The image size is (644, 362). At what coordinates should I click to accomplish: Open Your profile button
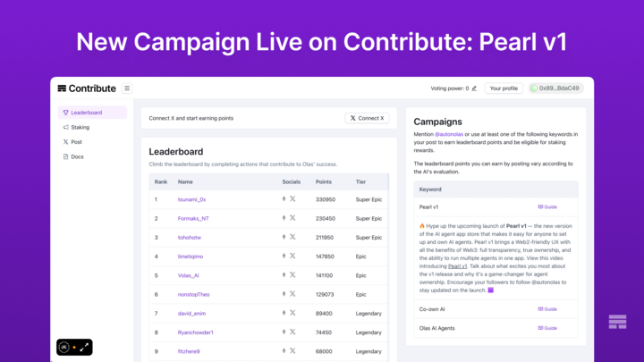[504, 88]
